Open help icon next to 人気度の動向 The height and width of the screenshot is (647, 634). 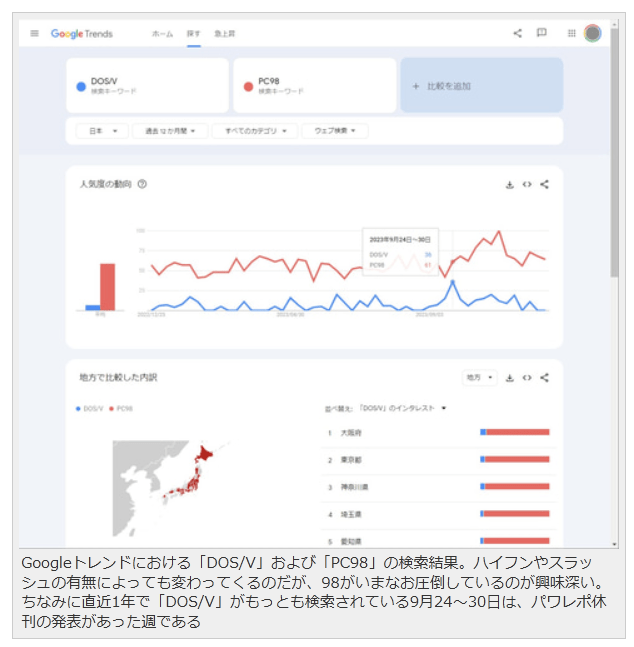coord(142,184)
